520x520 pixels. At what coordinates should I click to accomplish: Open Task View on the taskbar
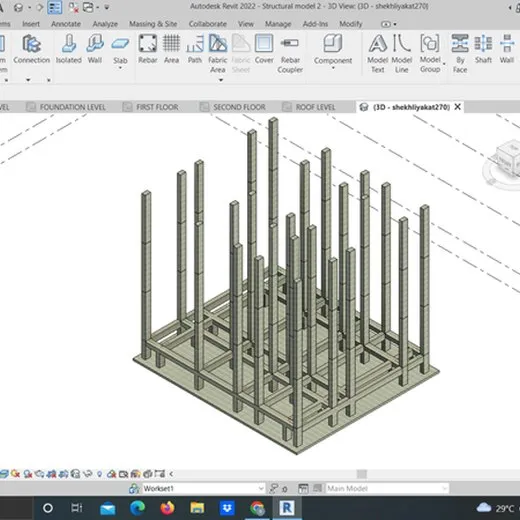tap(77, 508)
